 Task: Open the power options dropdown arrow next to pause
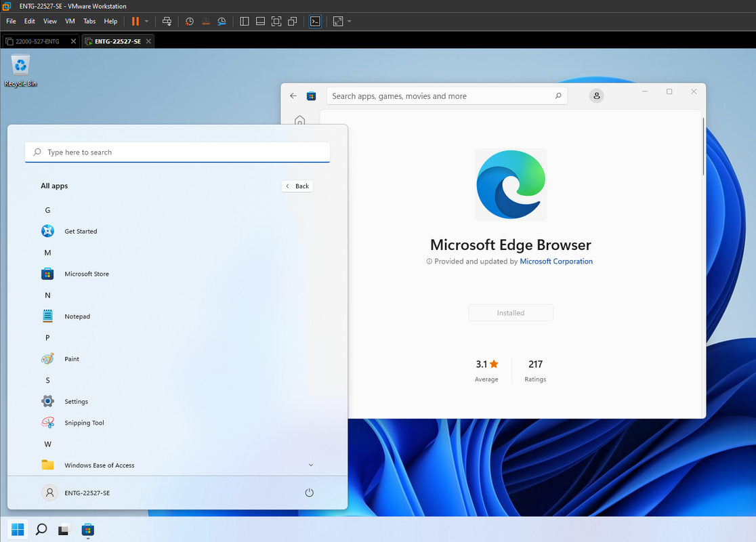pyautogui.click(x=146, y=21)
